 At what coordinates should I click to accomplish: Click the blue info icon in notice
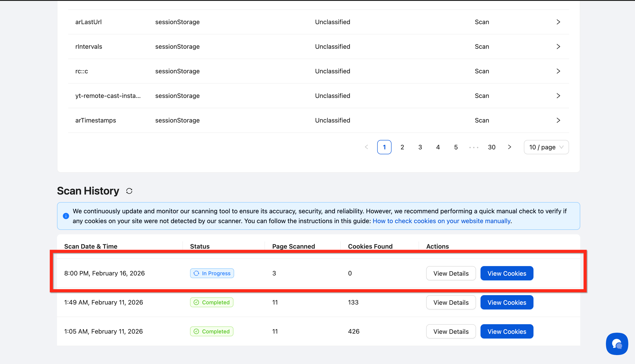[66, 216]
